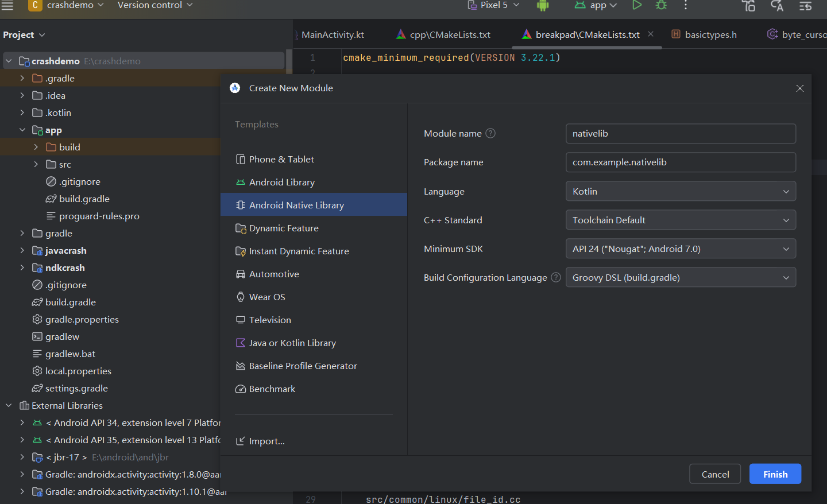Switch to the breakpad\CMakeLists.txt tab
Viewport: 827px width, 504px height.
tap(581, 35)
